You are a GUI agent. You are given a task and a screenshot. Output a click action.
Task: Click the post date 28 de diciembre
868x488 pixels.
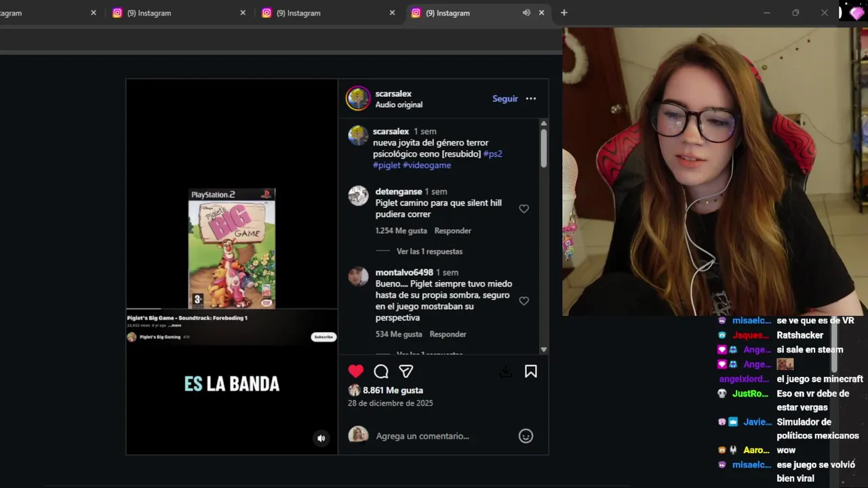(x=391, y=403)
